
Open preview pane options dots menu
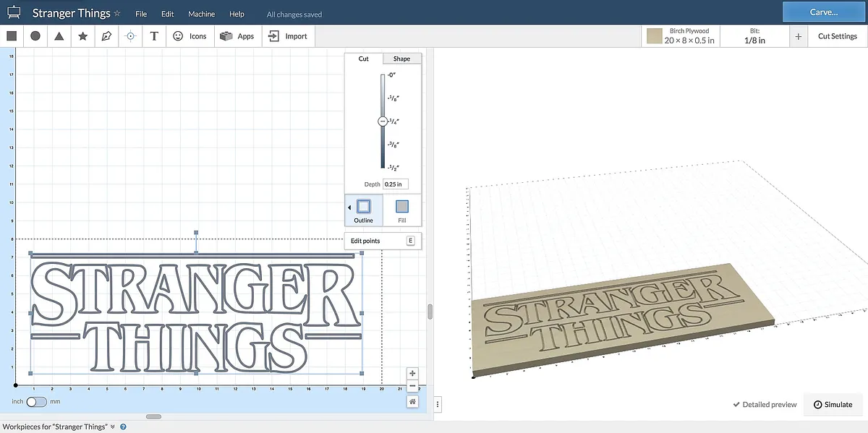pyautogui.click(x=439, y=405)
